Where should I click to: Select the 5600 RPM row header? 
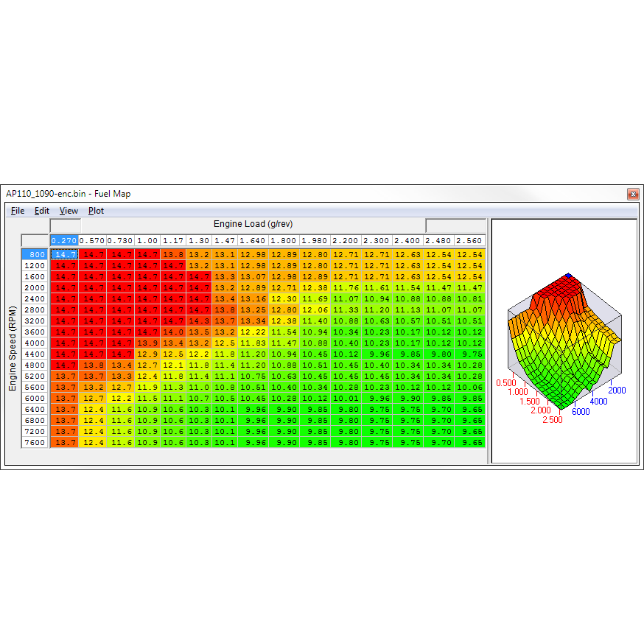tap(35, 388)
